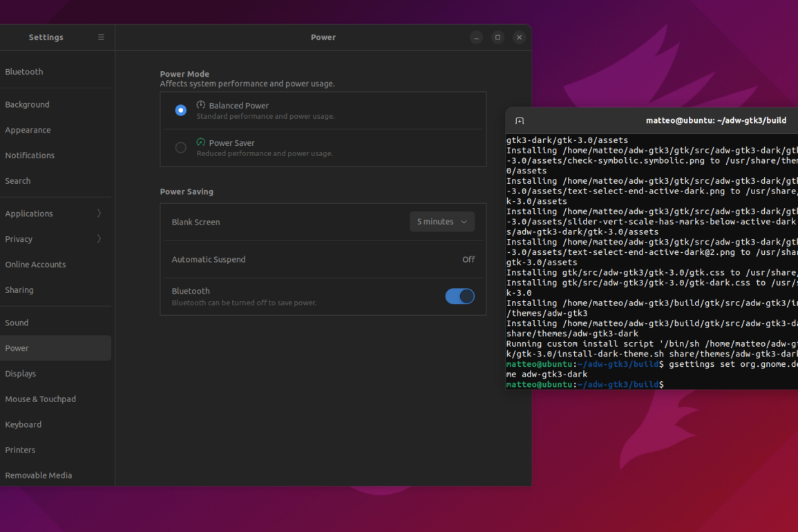Open the Blank Screen 5 minutes dropdown
Screen dimensions: 798x532
tap(441, 222)
